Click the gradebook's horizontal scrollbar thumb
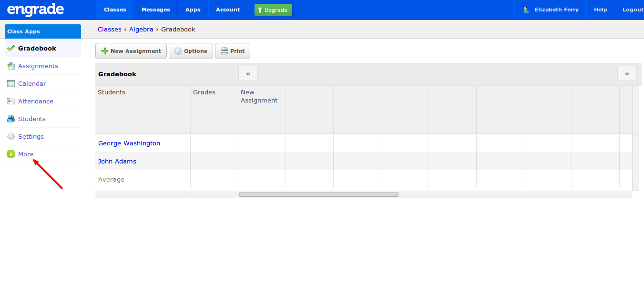This screenshot has height=306, width=644. 319,194
